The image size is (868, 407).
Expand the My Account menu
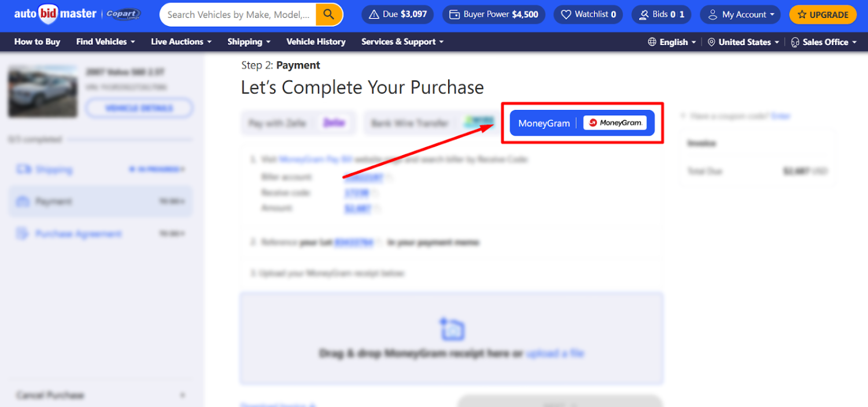[x=740, y=14]
